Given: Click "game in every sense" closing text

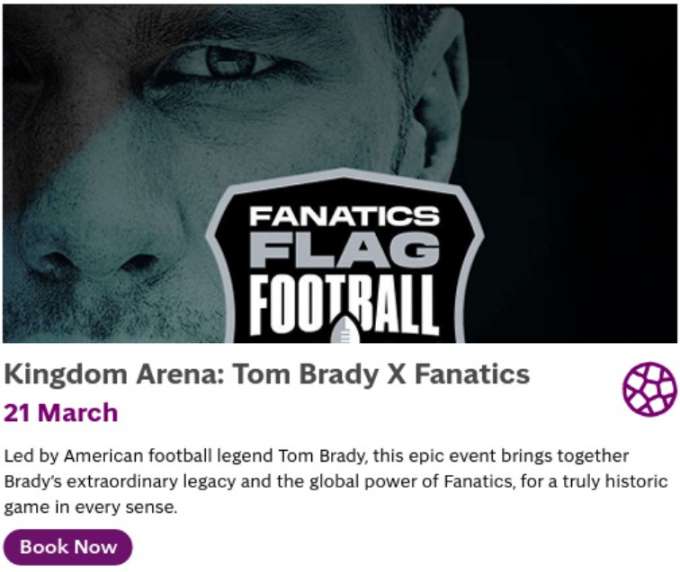Looking at the screenshot, I should click(x=90, y=507).
